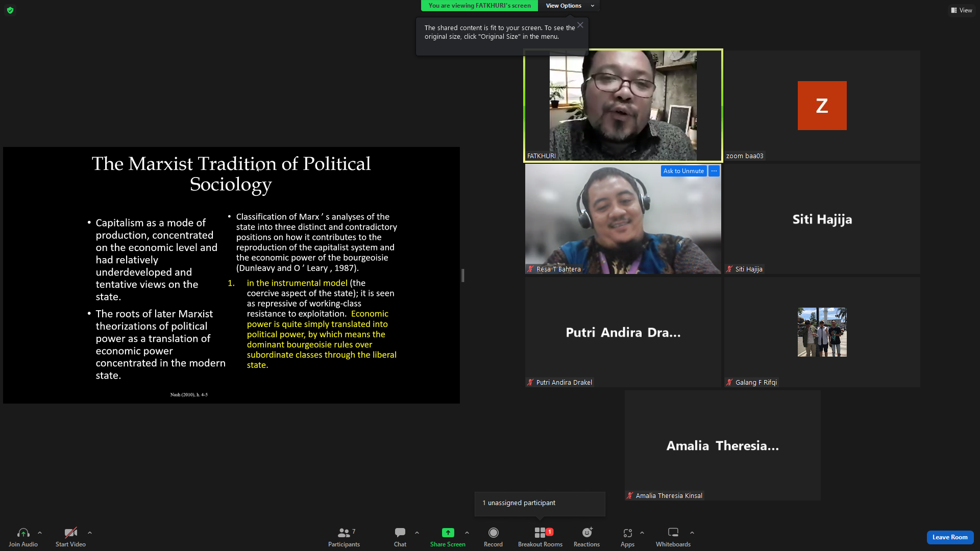
Task: Open more options on Resa T Bahtera's video
Action: pos(714,171)
